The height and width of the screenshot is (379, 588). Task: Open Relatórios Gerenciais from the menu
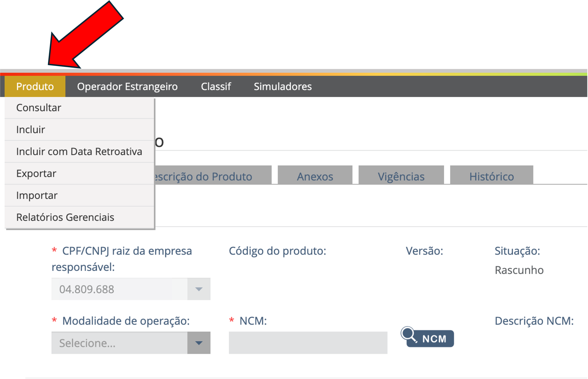65,217
